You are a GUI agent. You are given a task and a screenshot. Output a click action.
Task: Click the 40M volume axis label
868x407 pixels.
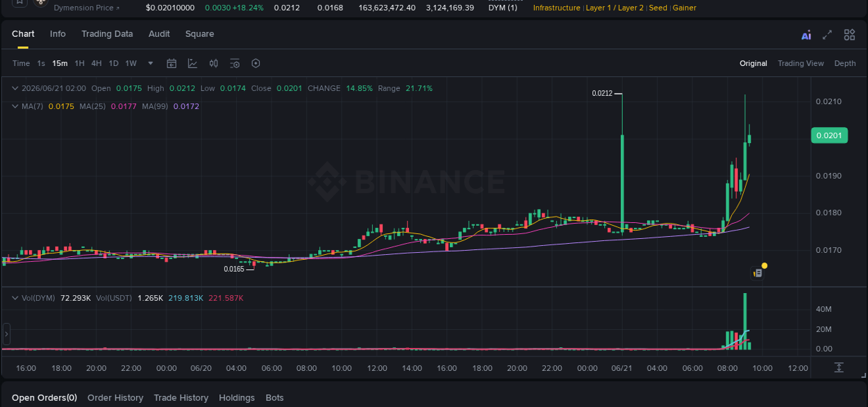[824, 309]
